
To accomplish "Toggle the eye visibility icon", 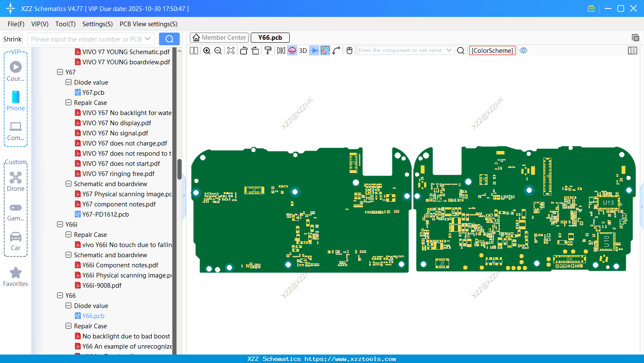I will pos(523,51).
